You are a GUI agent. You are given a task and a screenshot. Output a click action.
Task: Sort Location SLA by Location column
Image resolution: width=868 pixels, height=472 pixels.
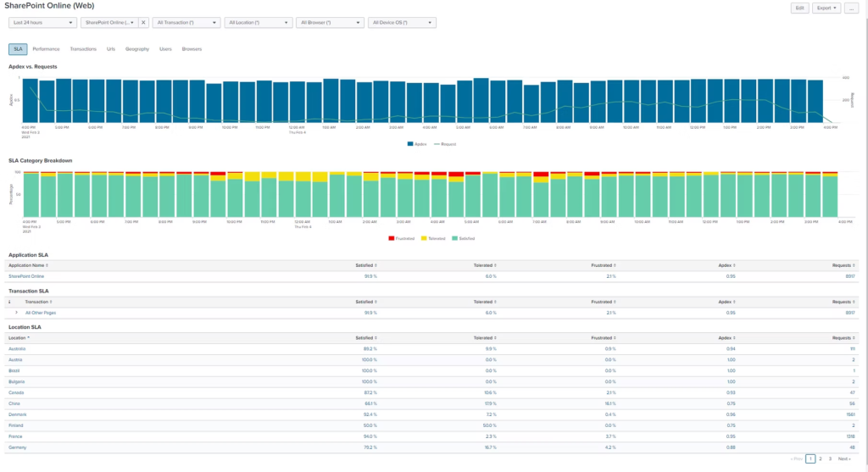19,338
